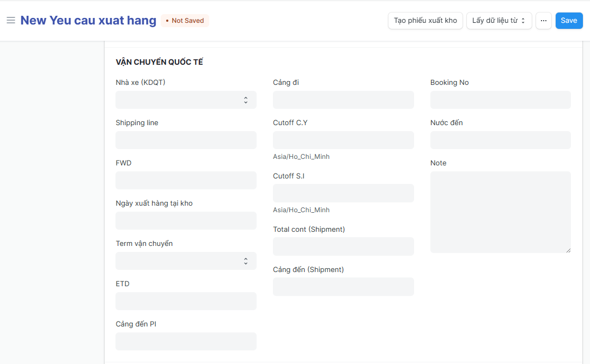Focus the Cảng đến (Shipment) field
Viewport: 590px width, 364px height.
click(x=343, y=287)
